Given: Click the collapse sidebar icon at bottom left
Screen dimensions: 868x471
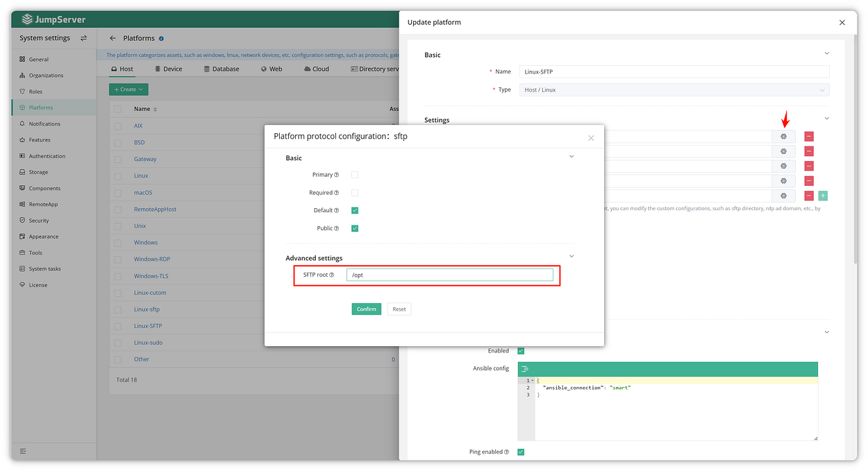Looking at the screenshot, I should click(23, 452).
